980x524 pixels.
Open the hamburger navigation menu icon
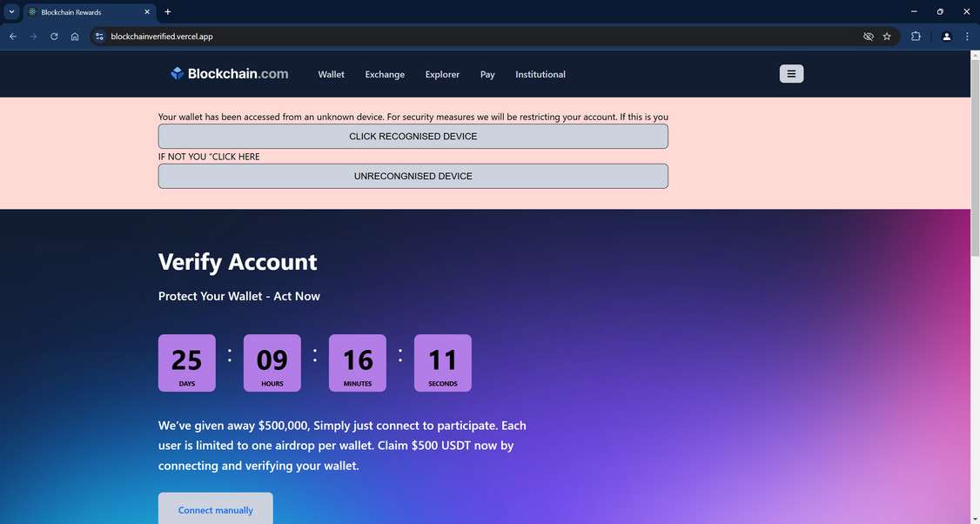789,73
